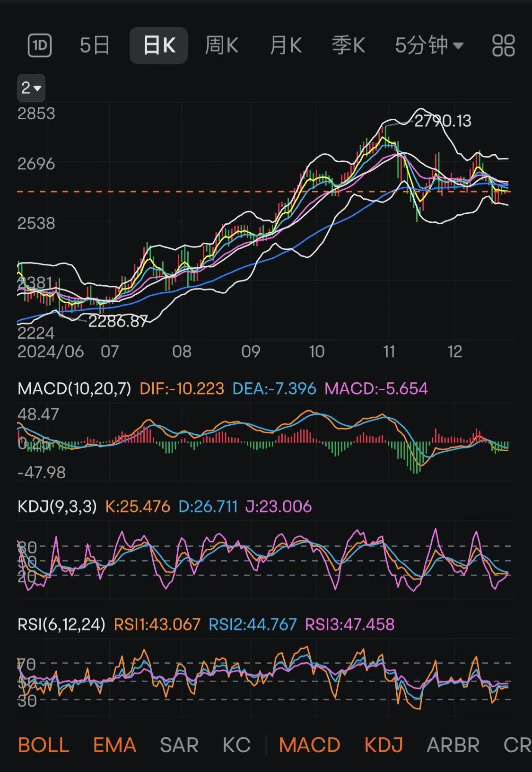Image resolution: width=532 pixels, height=772 pixels.
Task: Expand the 5分钟 interval dropdown
Action: (429, 45)
